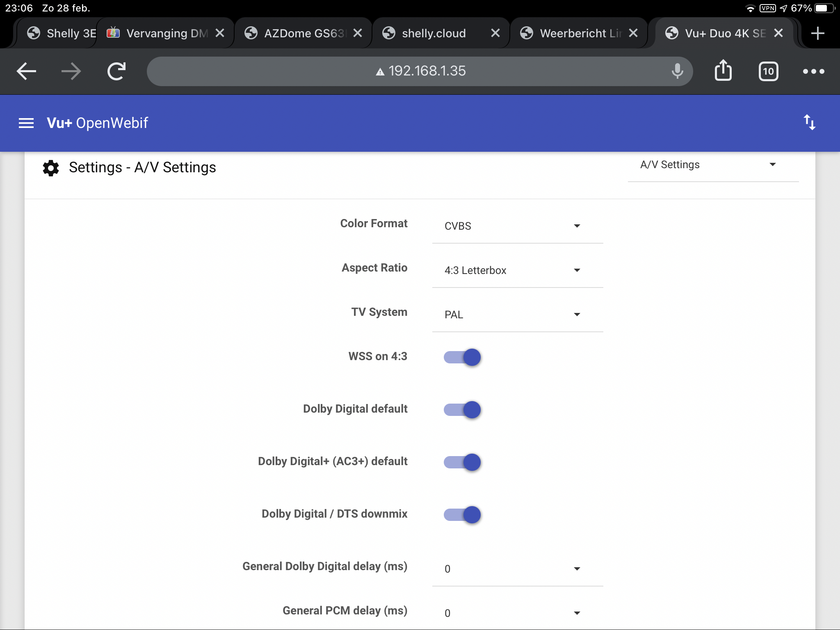Tap the browser back arrow
Image resolution: width=840 pixels, height=630 pixels.
[27, 71]
